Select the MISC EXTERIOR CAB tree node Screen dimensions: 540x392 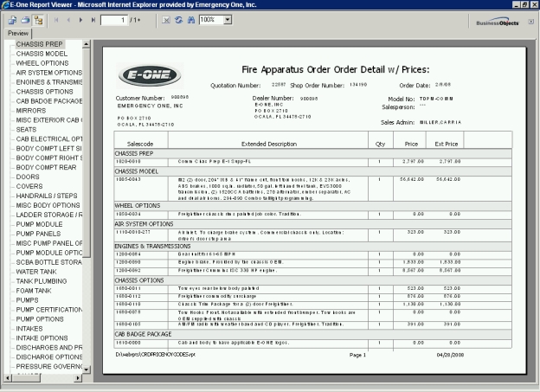(x=49, y=120)
